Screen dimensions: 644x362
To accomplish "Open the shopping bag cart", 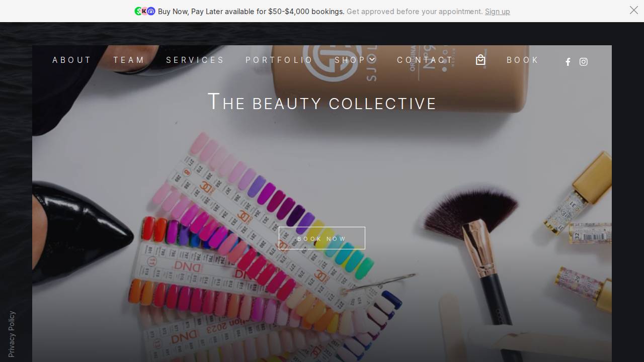I will click(x=480, y=60).
